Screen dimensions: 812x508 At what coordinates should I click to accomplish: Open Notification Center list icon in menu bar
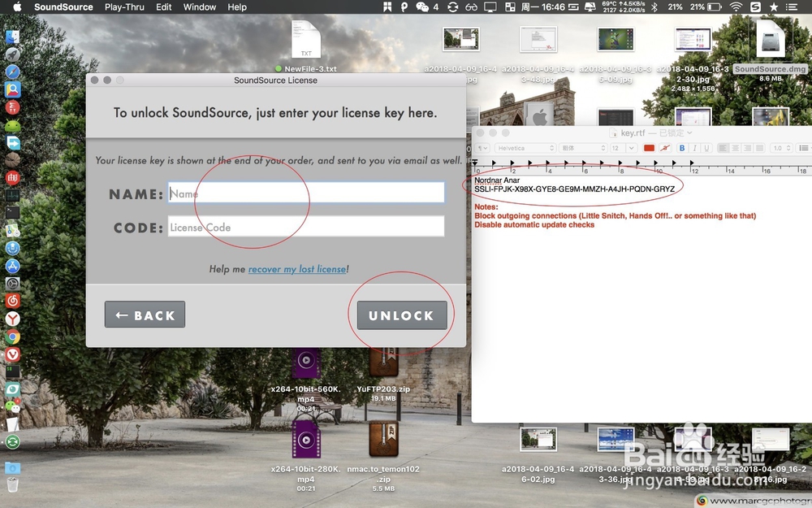click(792, 7)
